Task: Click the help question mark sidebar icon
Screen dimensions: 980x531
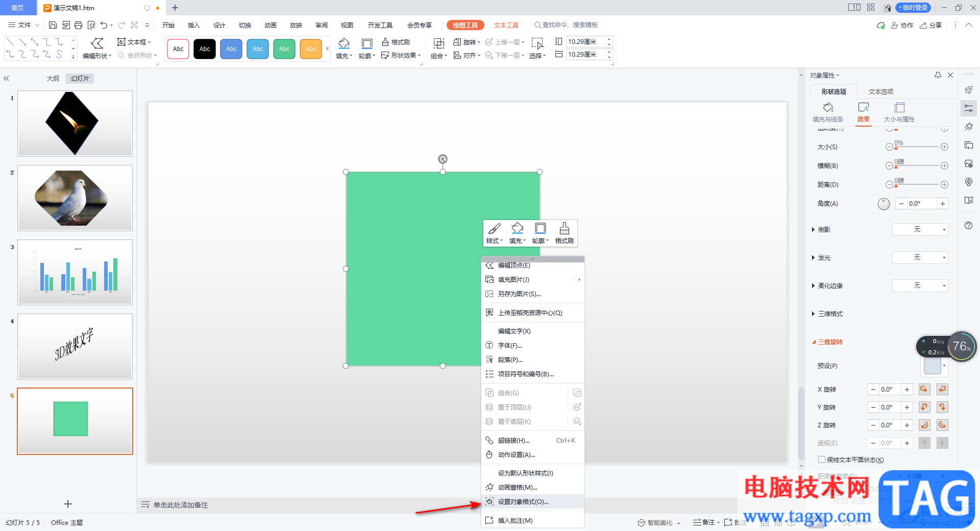Action: coord(968,226)
